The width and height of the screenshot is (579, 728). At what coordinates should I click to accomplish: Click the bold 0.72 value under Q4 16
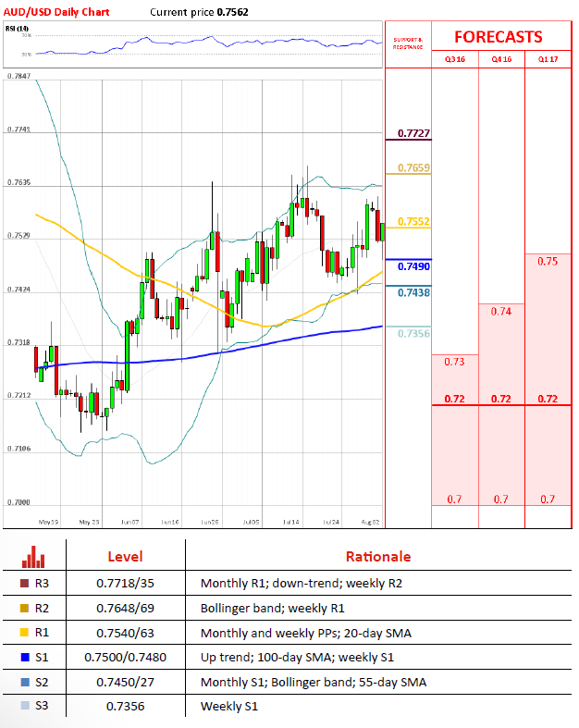[501, 399]
